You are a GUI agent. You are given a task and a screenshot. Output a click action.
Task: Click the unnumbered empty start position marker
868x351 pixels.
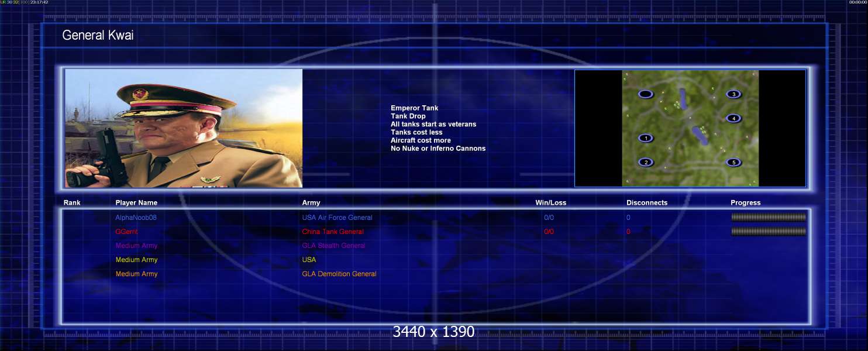[645, 94]
